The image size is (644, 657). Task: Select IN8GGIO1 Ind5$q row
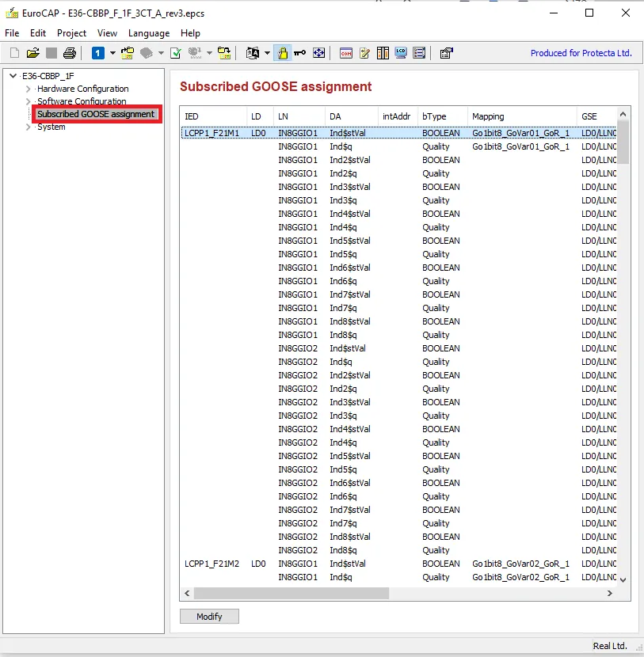pyautogui.click(x=398, y=254)
